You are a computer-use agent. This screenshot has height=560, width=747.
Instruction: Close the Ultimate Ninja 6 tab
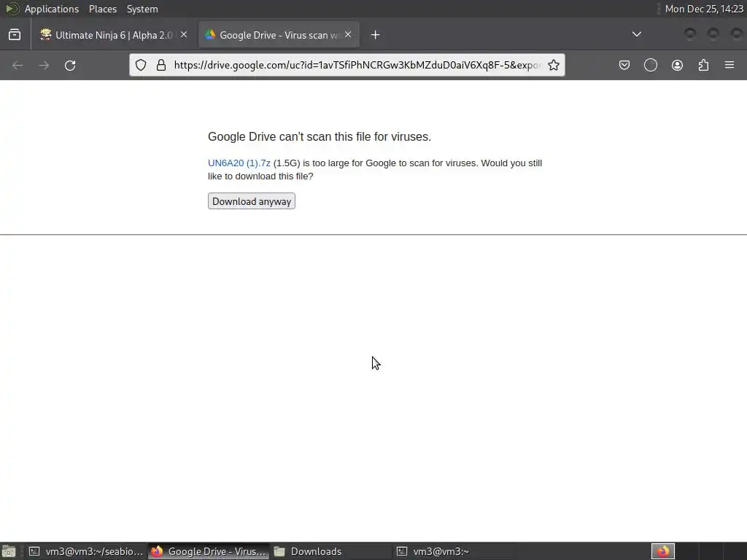tap(184, 35)
